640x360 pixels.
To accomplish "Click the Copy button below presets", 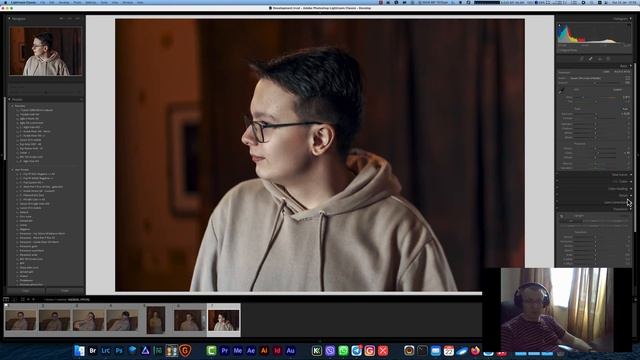I will tap(26, 291).
